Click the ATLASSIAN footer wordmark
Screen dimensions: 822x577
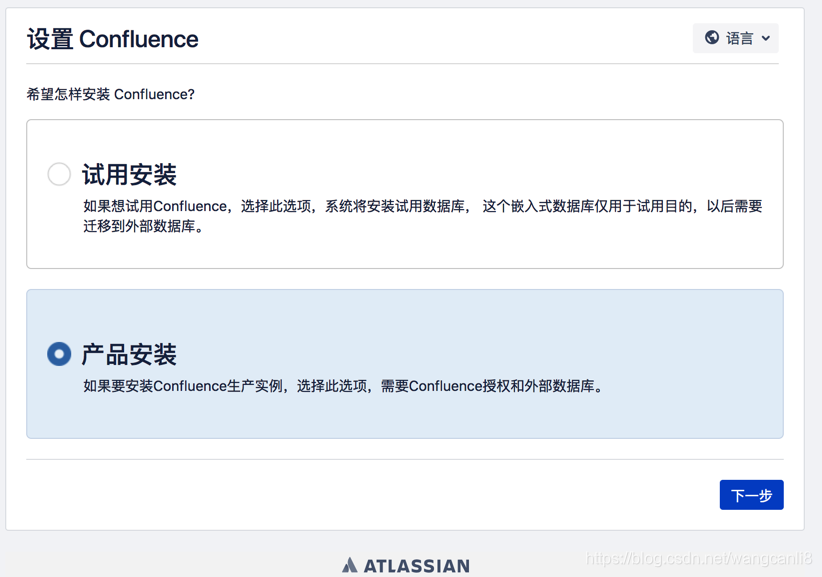click(x=417, y=566)
